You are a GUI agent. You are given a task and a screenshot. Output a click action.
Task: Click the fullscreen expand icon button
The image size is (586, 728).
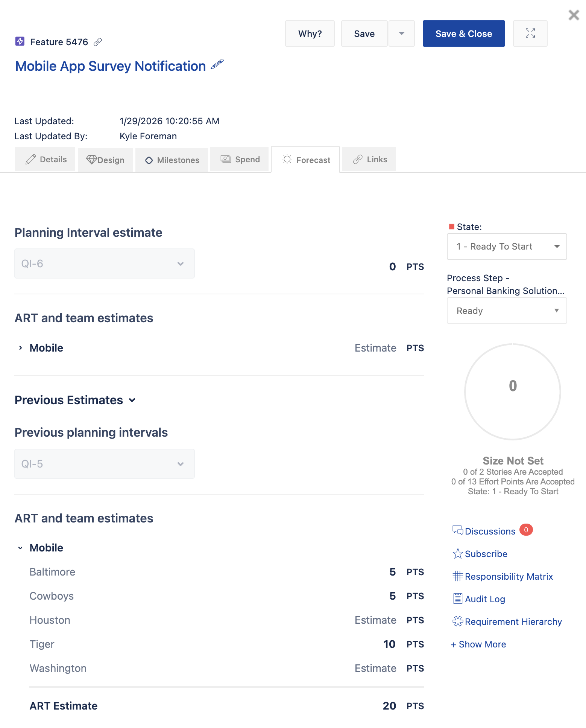click(x=530, y=34)
